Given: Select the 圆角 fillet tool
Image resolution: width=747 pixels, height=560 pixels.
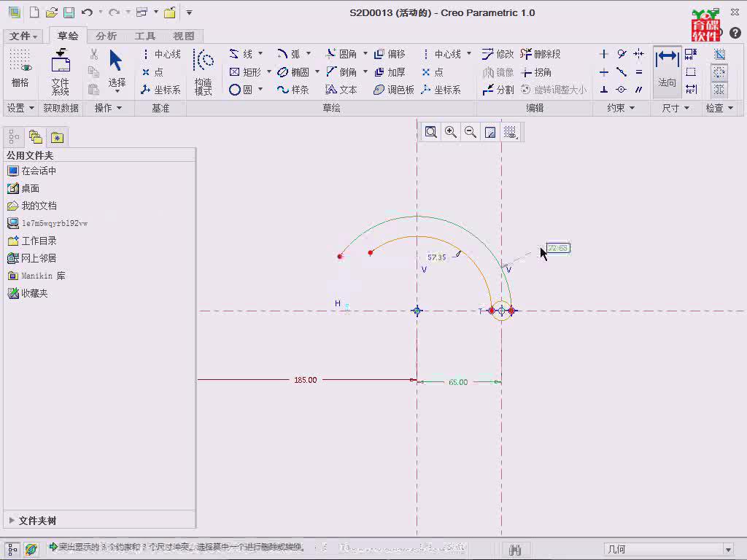Looking at the screenshot, I should 341,54.
